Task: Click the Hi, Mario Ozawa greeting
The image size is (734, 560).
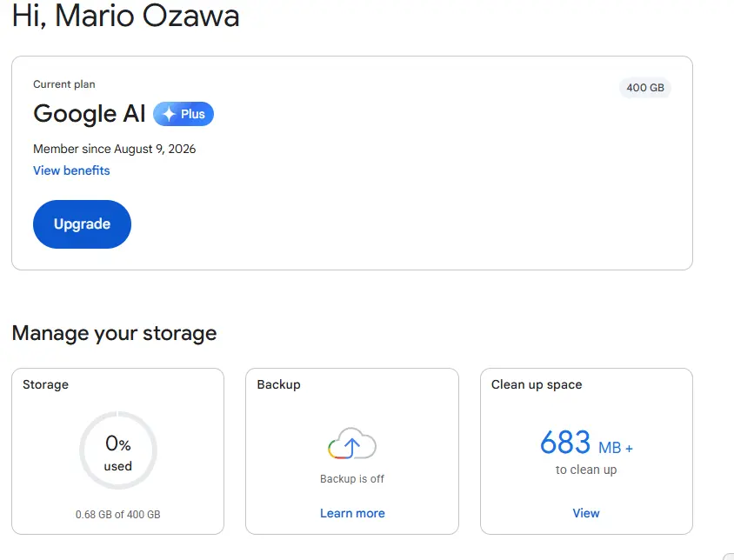Action: click(125, 15)
